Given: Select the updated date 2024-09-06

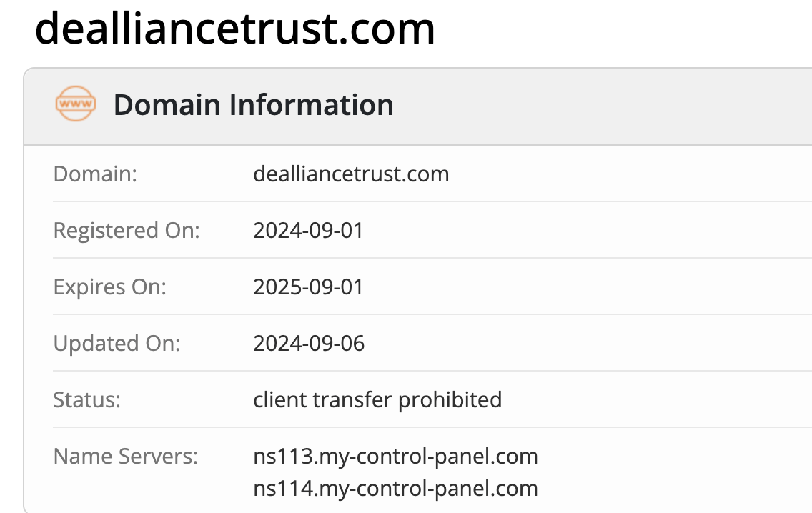Looking at the screenshot, I should click(309, 344).
